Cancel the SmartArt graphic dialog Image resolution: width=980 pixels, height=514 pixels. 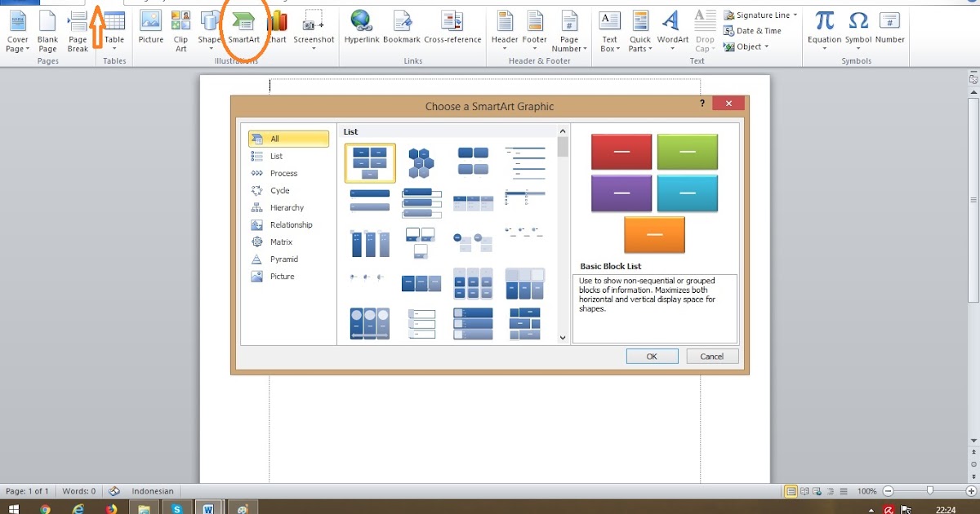tap(711, 356)
